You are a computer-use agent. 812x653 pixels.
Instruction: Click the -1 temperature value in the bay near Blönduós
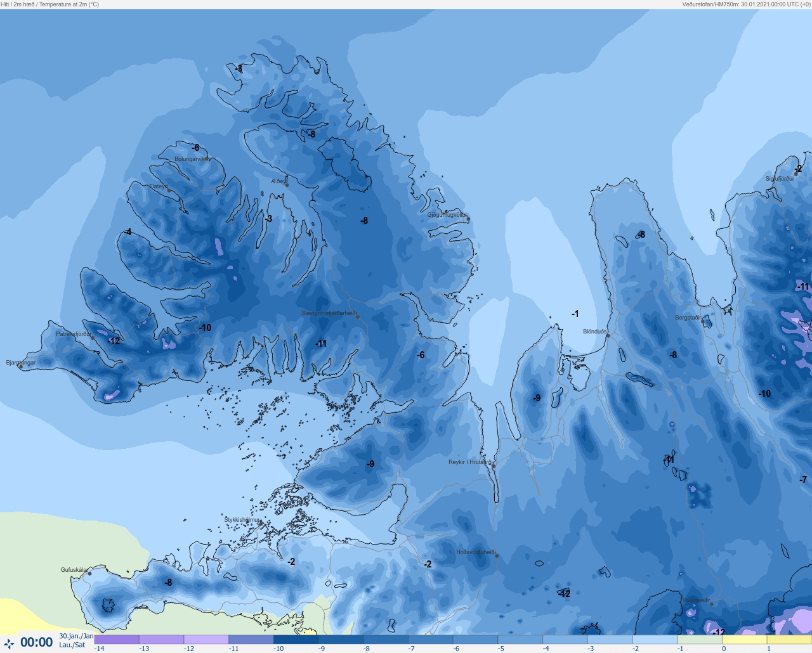[575, 314]
